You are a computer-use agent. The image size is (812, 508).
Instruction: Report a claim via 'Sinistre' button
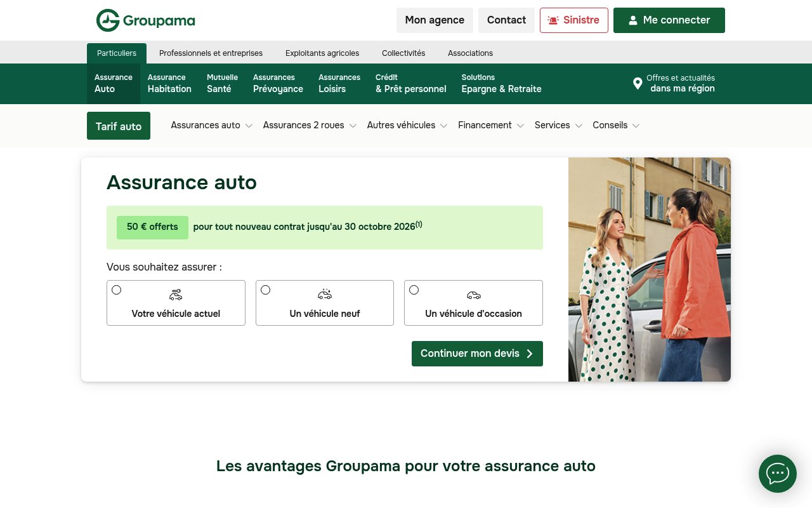574,20
